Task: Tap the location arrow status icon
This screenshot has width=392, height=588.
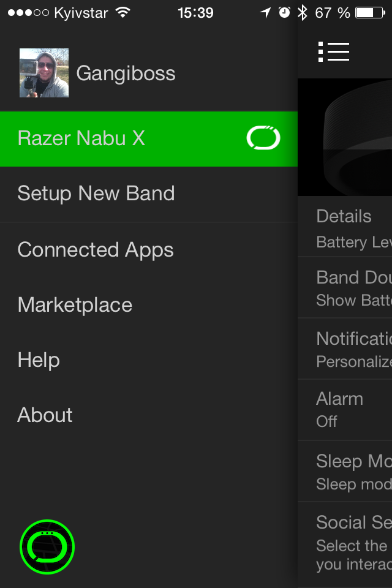Action: coord(265,11)
